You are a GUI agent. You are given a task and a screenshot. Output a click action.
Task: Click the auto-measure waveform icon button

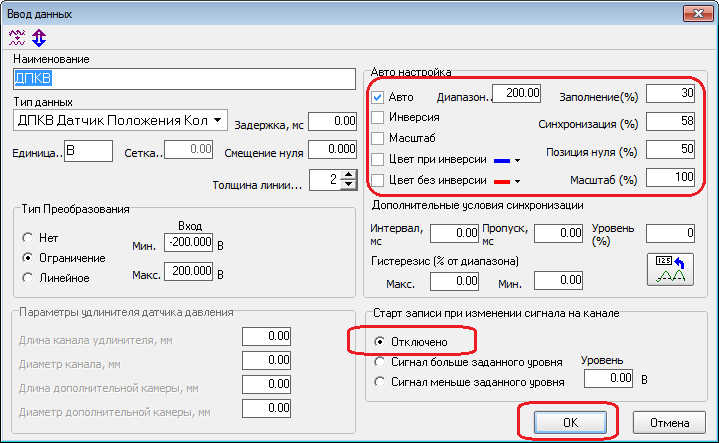670,270
